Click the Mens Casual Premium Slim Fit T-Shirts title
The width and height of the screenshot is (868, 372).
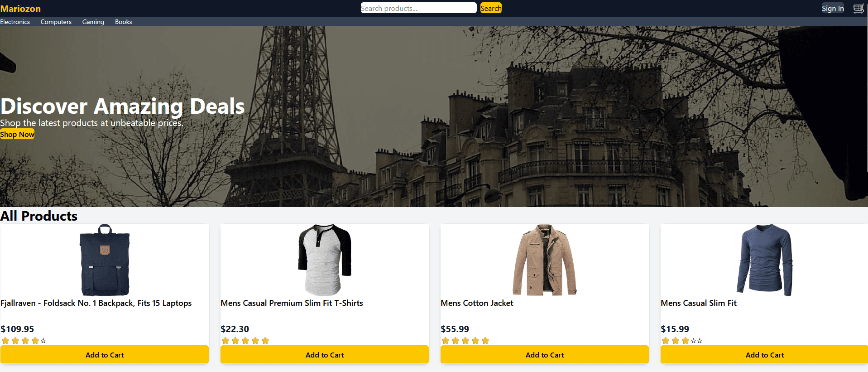pyautogui.click(x=292, y=303)
